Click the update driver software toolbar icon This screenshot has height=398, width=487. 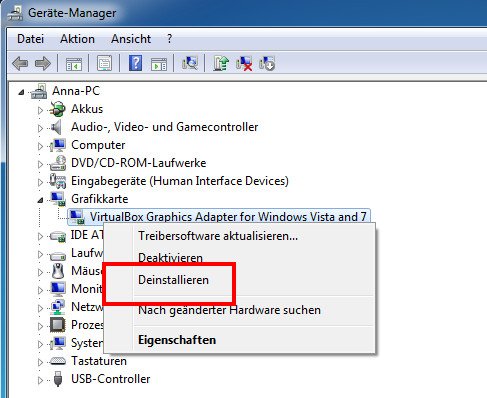coord(221,63)
